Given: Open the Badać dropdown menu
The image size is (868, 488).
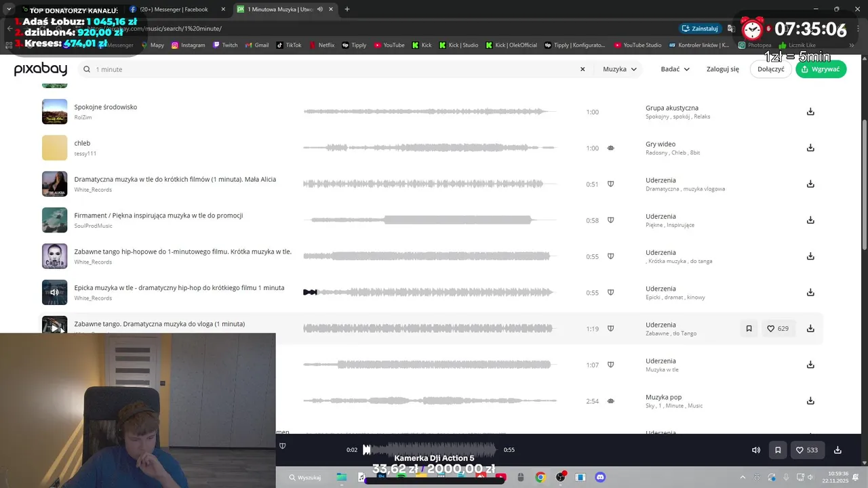Looking at the screenshot, I should [x=675, y=69].
